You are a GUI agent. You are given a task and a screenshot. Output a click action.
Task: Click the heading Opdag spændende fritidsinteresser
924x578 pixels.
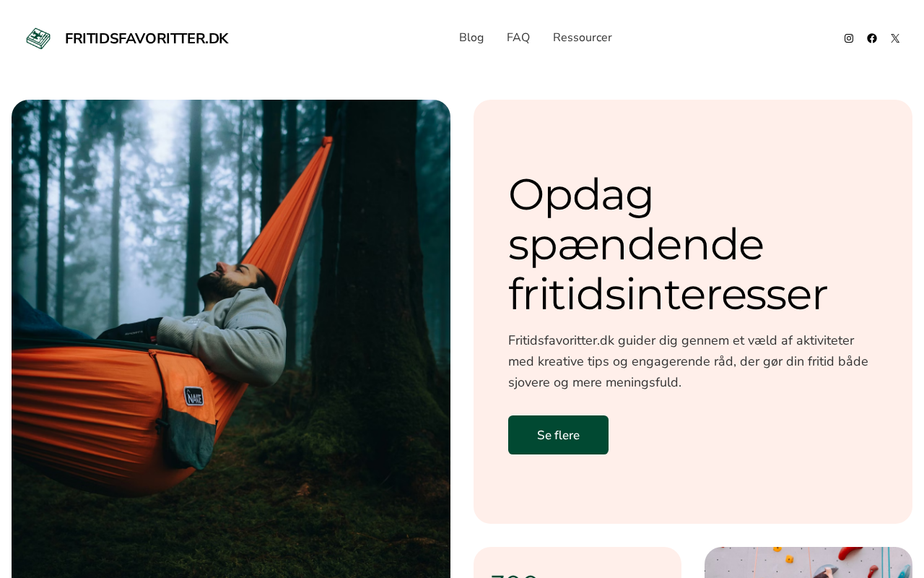tap(668, 244)
